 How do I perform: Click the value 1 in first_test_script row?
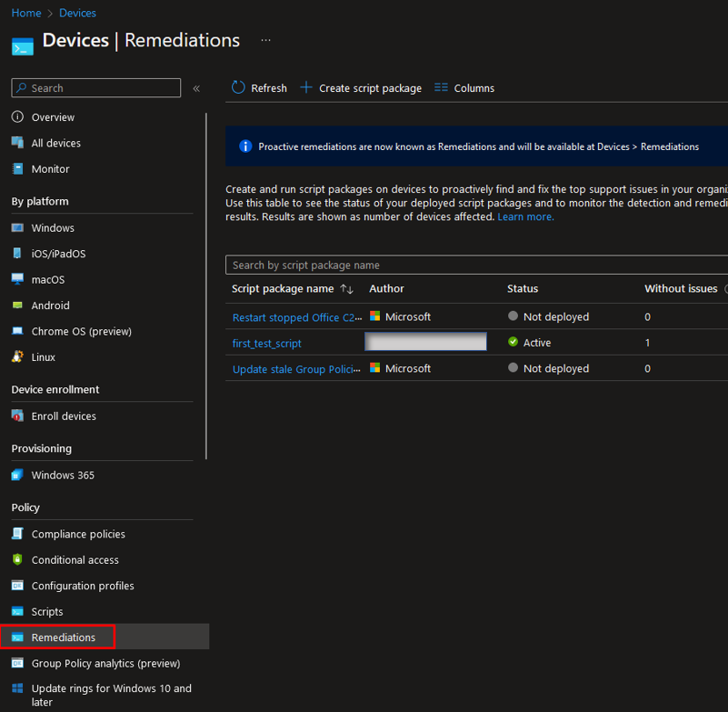pyautogui.click(x=647, y=343)
